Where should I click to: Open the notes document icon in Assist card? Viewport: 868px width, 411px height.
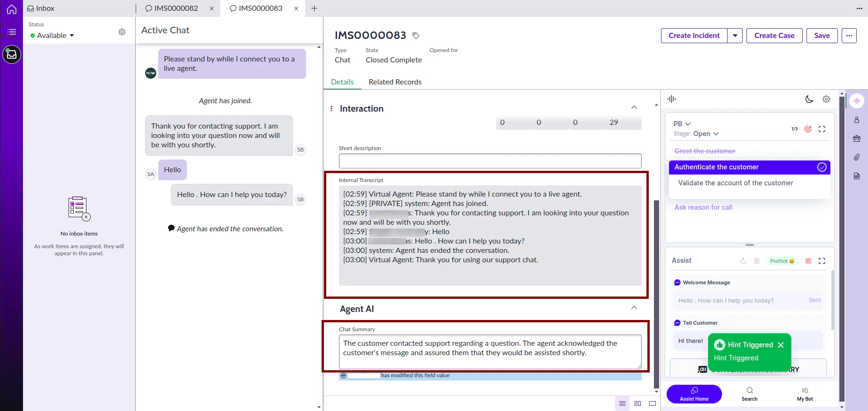coord(757,261)
